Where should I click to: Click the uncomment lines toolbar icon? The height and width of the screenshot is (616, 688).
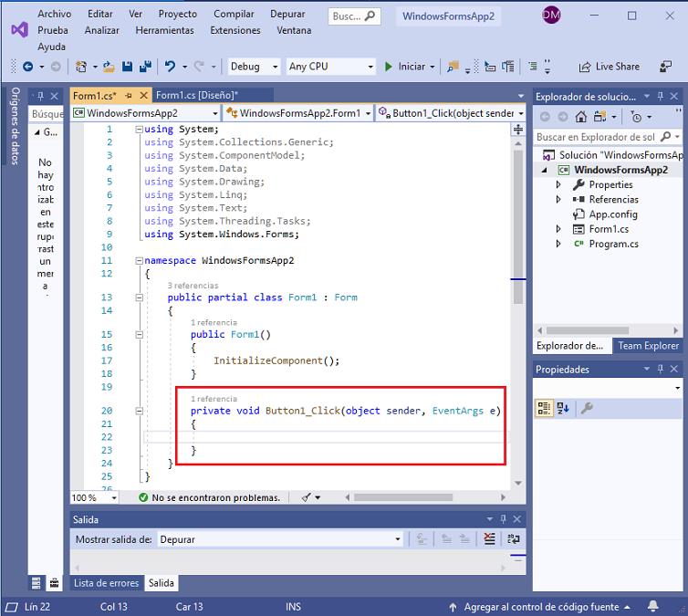pyautogui.click(x=508, y=67)
